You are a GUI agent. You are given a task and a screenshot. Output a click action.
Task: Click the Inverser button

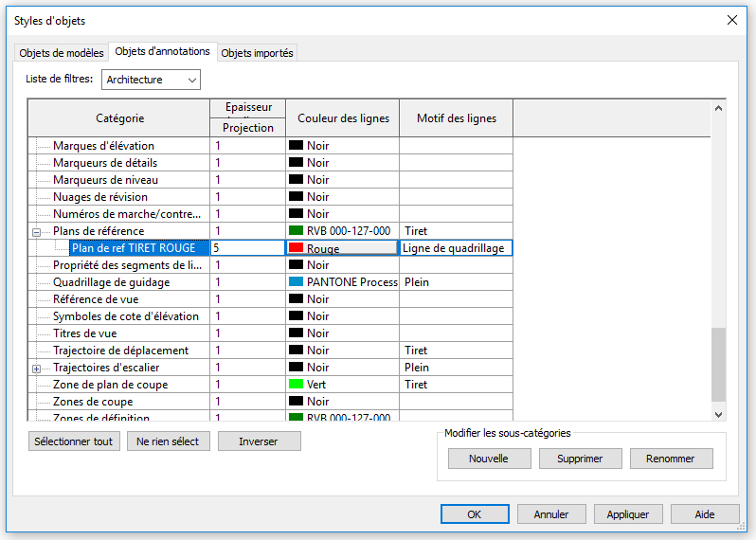pos(259,441)
